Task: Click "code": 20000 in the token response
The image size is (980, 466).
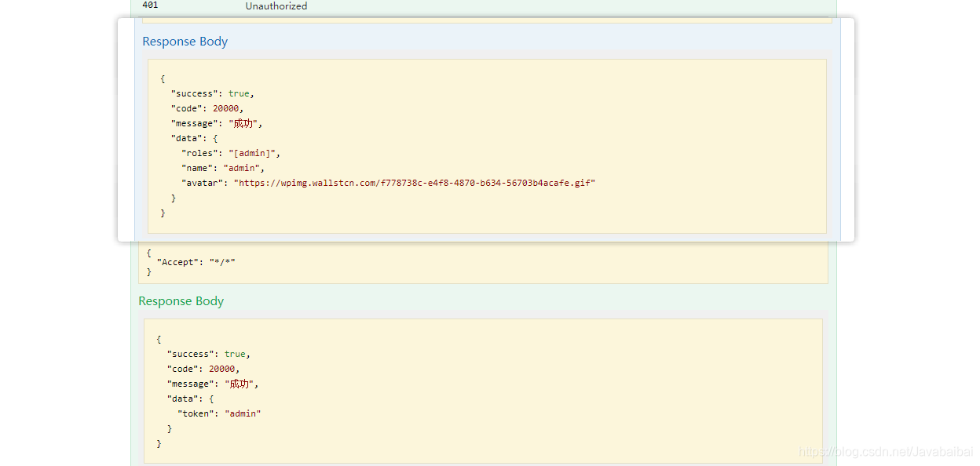Action: pos(203,369)
